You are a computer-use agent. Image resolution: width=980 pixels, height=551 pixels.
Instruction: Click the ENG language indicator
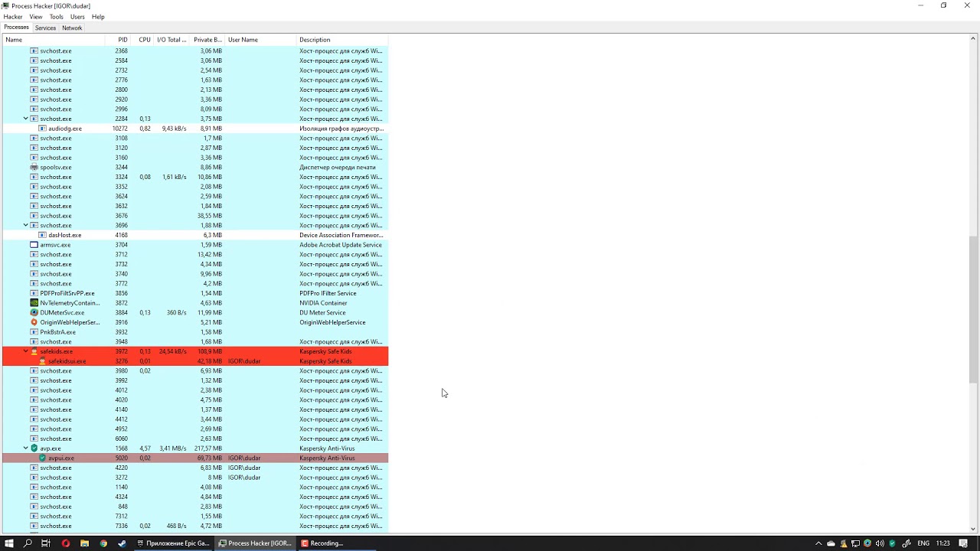[923, 543]
